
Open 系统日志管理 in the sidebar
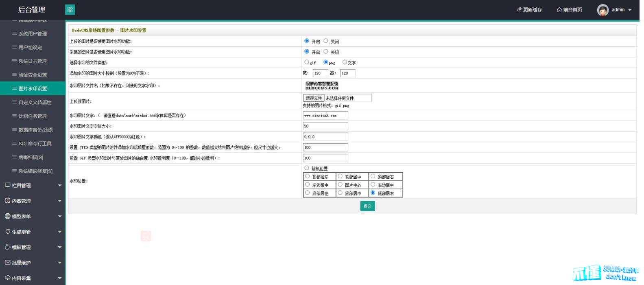[33, 61]
